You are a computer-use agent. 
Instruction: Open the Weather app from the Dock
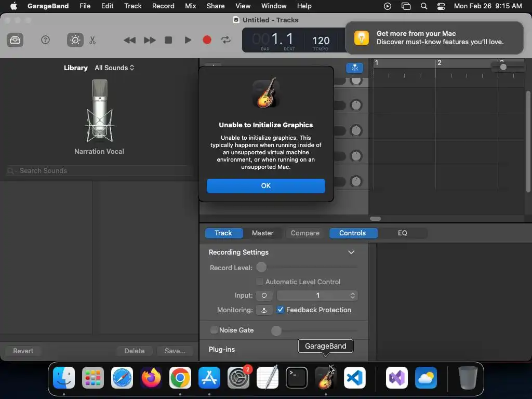pos(426,377)
